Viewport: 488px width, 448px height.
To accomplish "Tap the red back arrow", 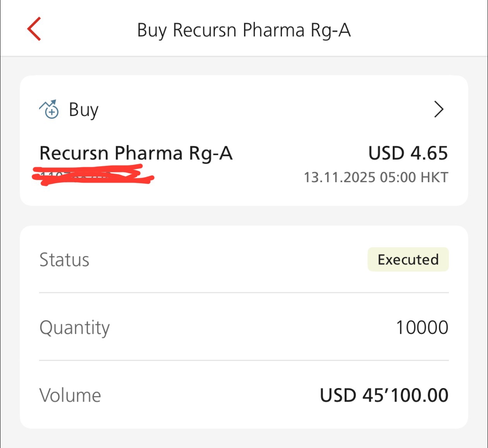I will (x=34, y=29).
